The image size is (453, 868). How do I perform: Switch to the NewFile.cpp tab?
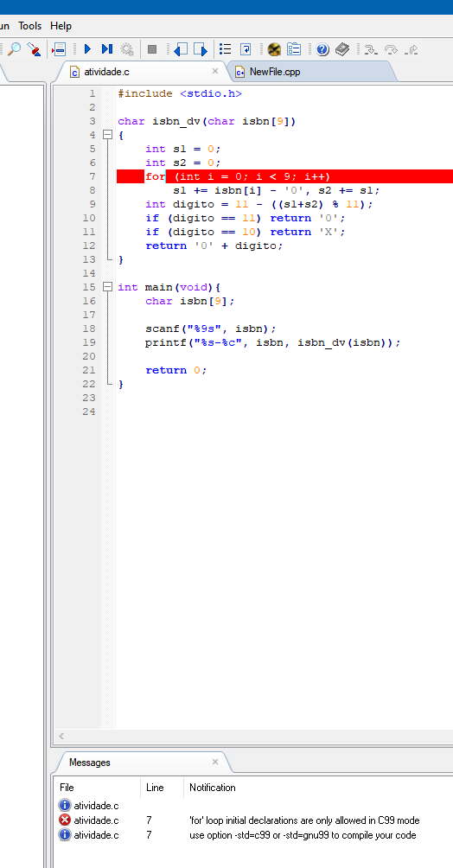[x=275, y=72]
